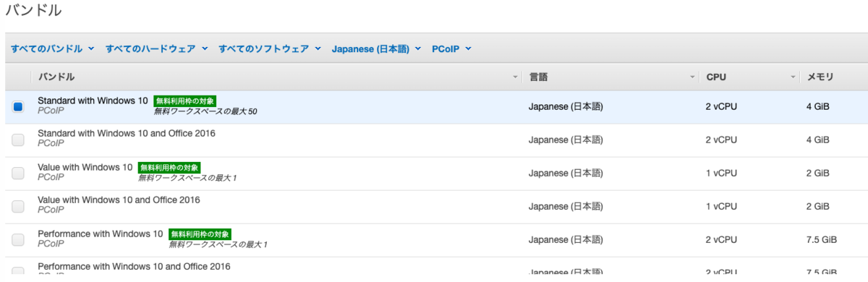Check Standard with Windows 10 and Office 2016
Image resolution: width=868 pixels, height=282 pixels.
tap(18, 140)
